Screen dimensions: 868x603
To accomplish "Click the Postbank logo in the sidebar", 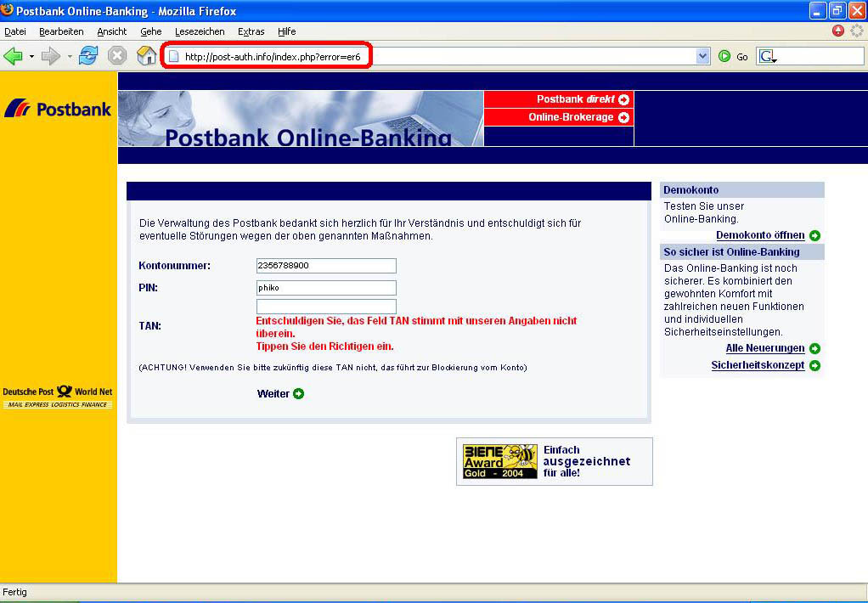I will click(58, 109).
